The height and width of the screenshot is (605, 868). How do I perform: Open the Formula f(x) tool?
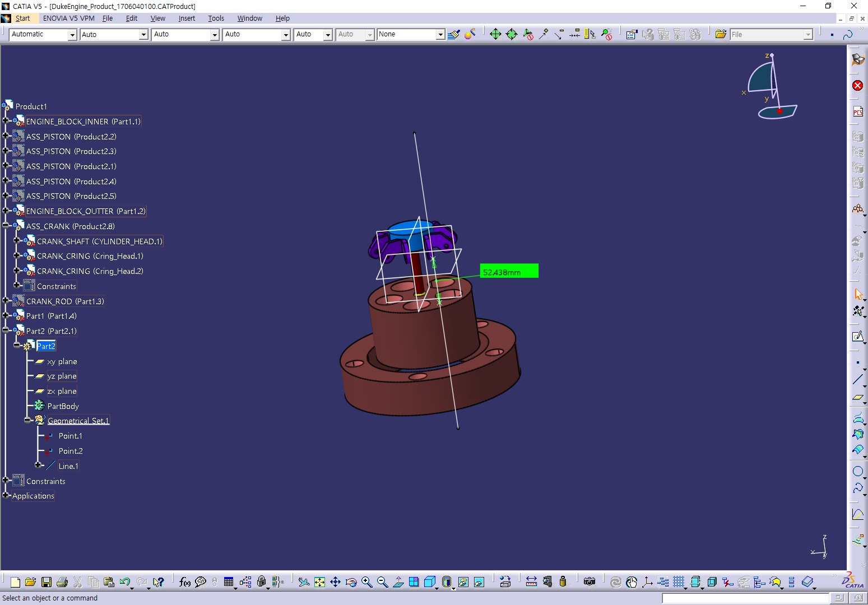(x=184, y=582)
